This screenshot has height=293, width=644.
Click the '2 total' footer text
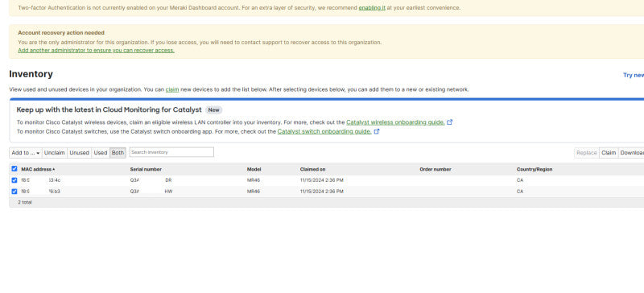(x=25, y=202)
